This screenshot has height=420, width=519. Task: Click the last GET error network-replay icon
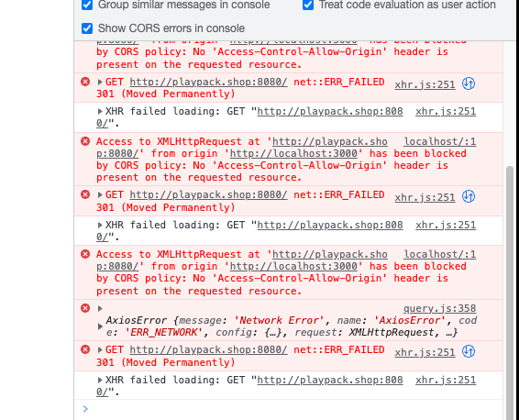pyautogui.click(x=469, y=351)
